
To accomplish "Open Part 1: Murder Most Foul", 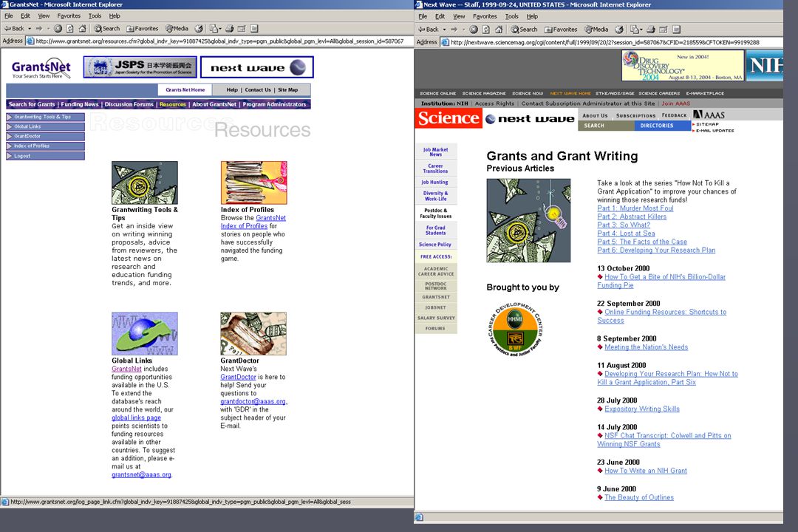I will click(x=635, y=208).
